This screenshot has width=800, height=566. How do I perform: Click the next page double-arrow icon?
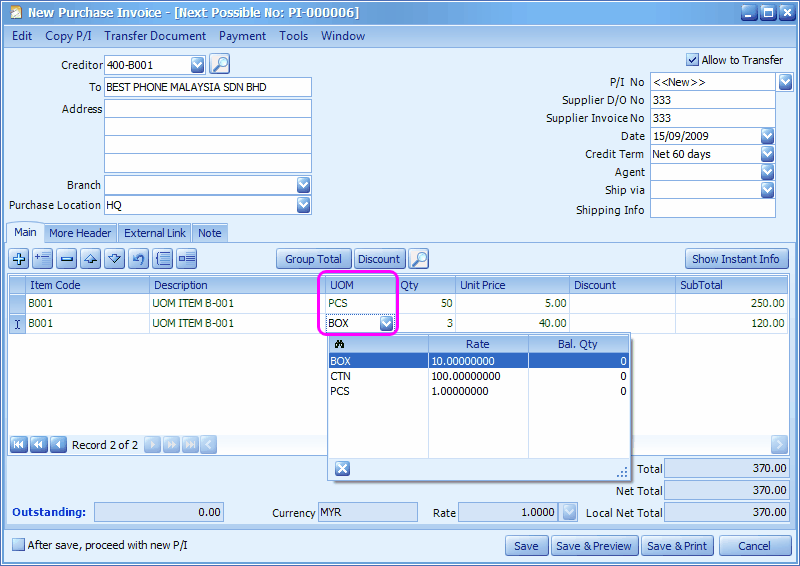click(171, 445)
